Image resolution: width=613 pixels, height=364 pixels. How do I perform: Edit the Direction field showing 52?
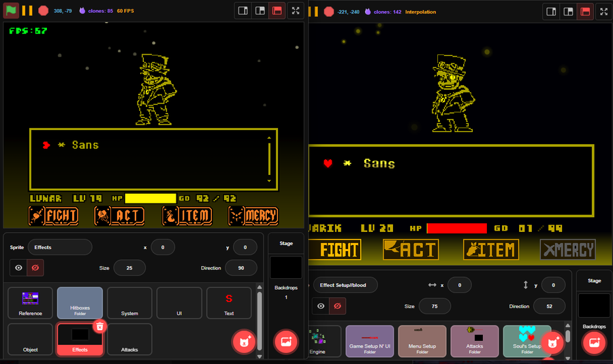[549, 306]
